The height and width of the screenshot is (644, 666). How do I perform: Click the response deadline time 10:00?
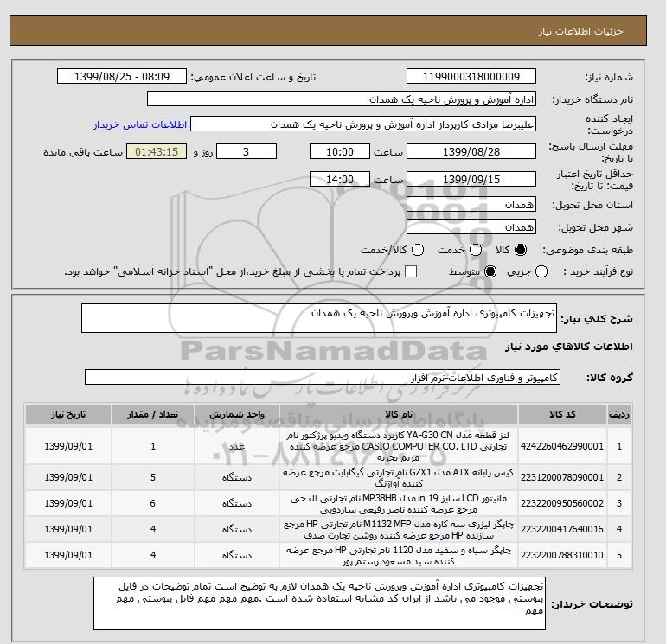pyautogui.click(x=340, y=152)
